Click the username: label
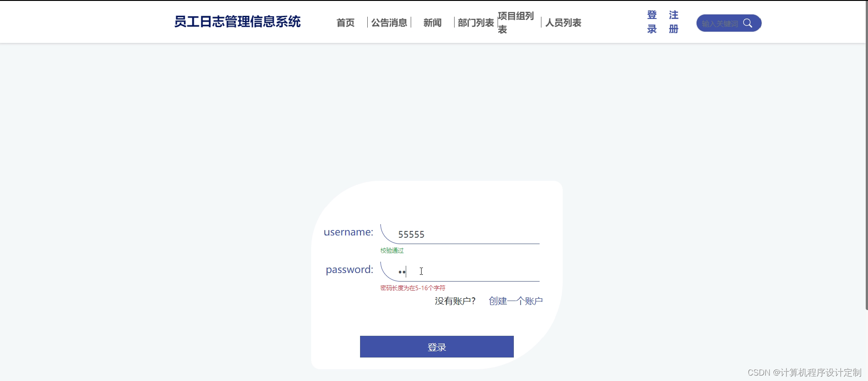This screenshot has height=381, width=868. pos(348,232)
